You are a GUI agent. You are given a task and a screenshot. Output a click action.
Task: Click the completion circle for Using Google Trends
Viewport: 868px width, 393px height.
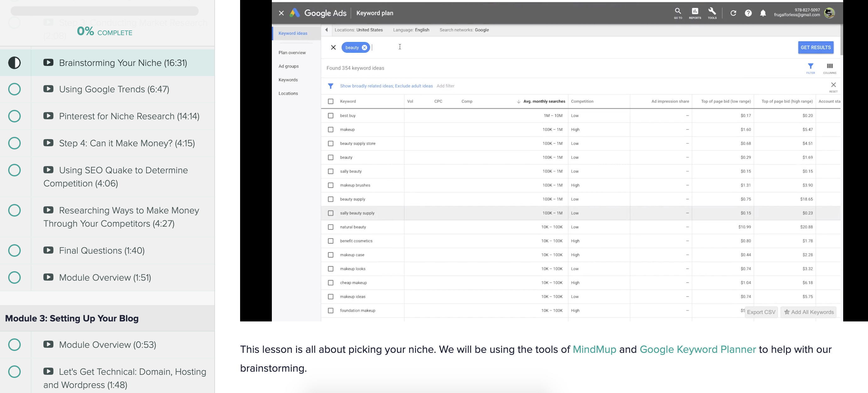click(14, 89)
